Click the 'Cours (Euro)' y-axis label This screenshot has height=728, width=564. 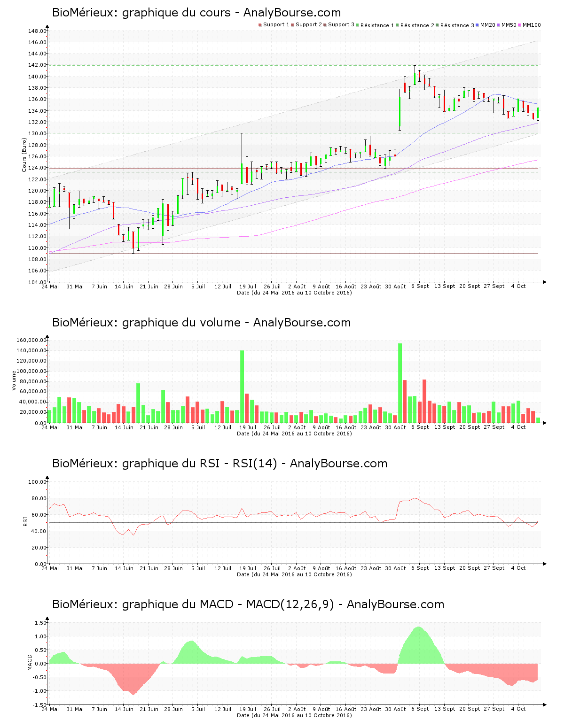pyautogui.click(x=24, y=155)
